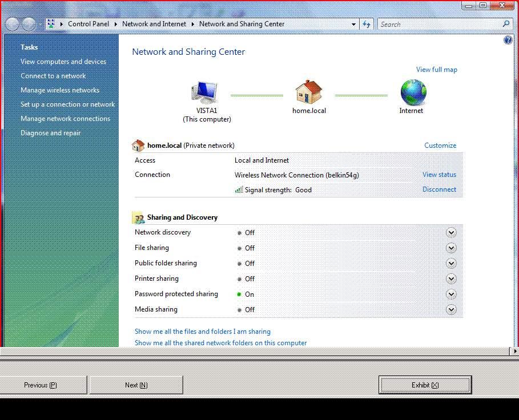Open Connect to a network task
This screenshot has height=420, width=519.
click(53, 76)
